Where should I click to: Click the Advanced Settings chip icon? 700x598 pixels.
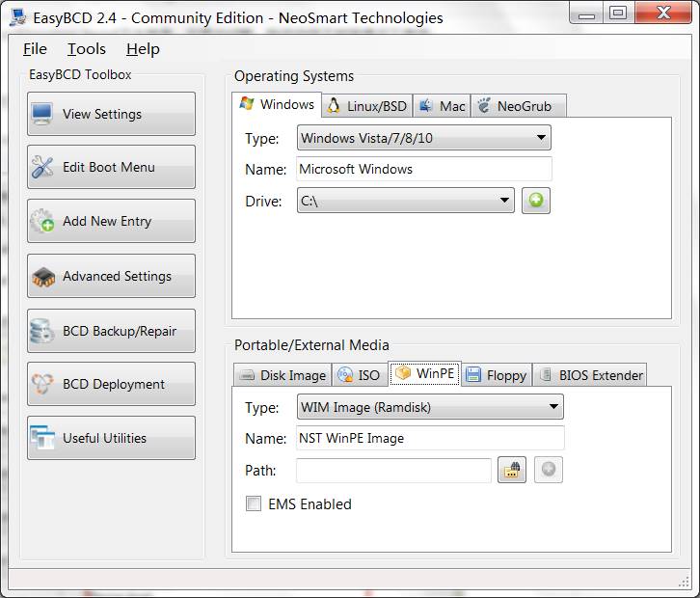point(42,277)
